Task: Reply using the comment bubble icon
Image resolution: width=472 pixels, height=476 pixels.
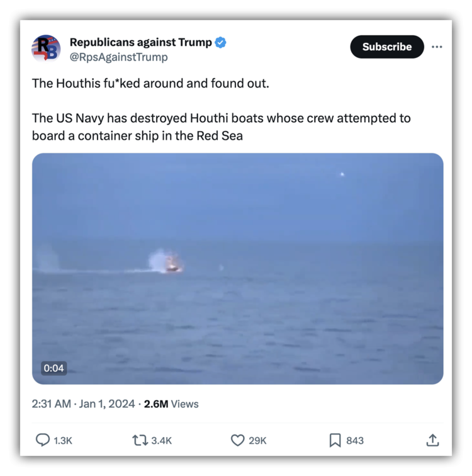Action: (x=42, y=440)
